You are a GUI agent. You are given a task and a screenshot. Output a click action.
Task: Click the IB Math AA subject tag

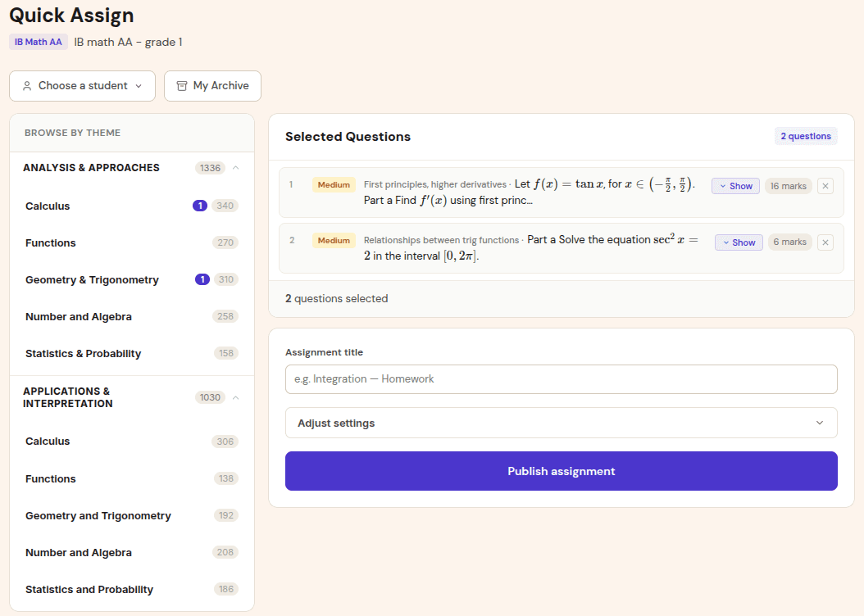(38, 41)
